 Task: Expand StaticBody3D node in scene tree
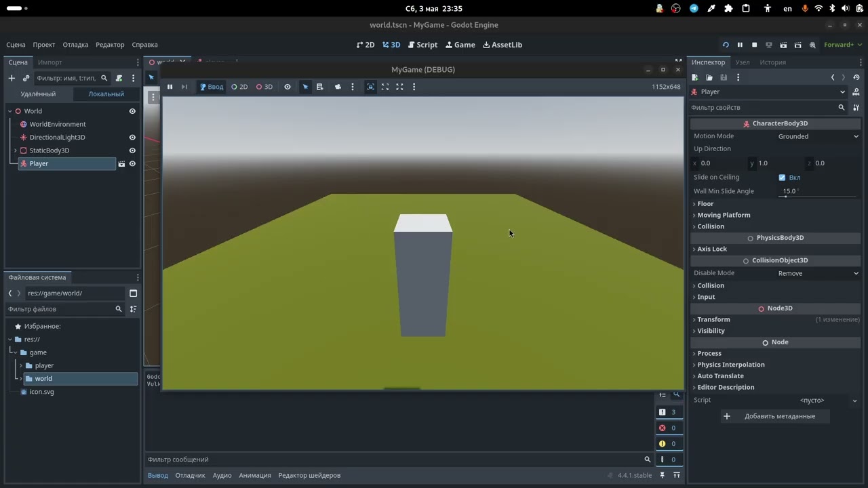tap(16, 150)
